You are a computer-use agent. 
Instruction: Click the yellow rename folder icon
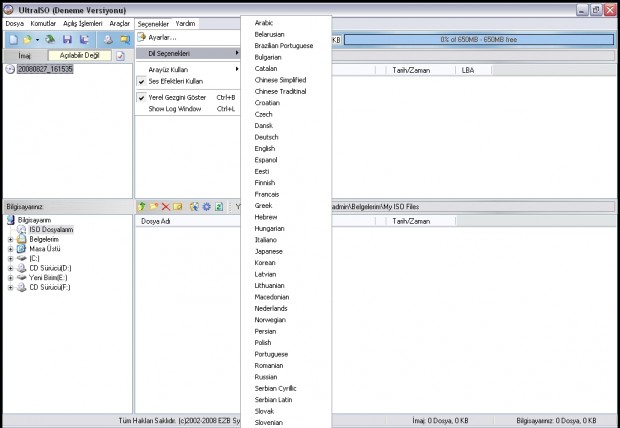pos(178,206)
